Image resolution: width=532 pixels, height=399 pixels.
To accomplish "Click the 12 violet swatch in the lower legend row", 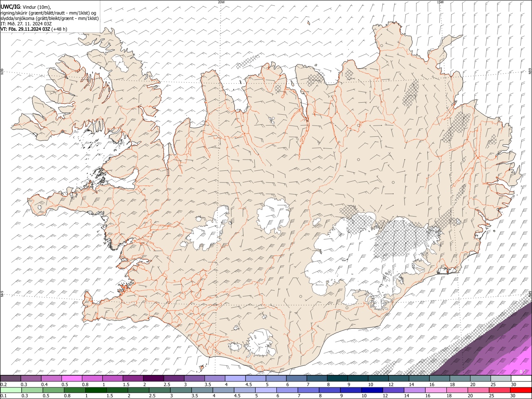I will (394, 390).
